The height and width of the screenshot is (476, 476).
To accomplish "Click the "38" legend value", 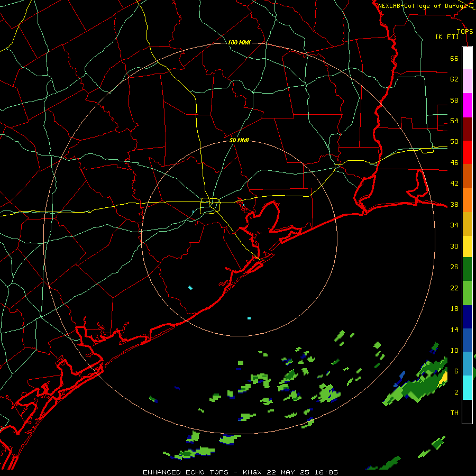I will click(x=454, y=204).
